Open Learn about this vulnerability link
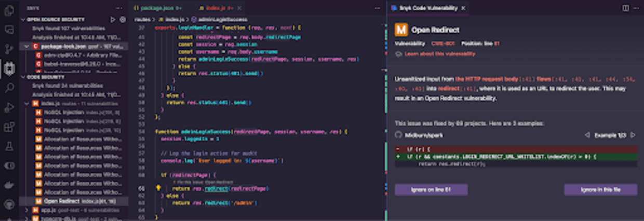Screen dimensions: 644x221 click(x=439, y=53)
